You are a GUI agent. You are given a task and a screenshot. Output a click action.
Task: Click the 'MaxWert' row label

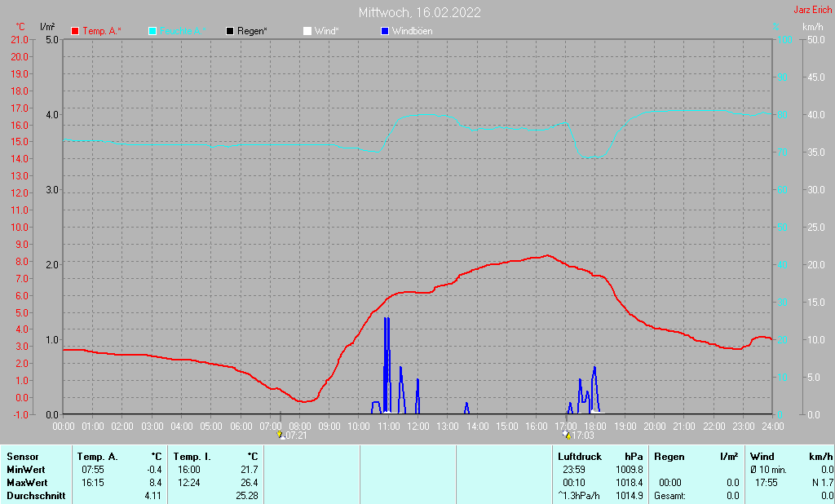pos(27,483)
